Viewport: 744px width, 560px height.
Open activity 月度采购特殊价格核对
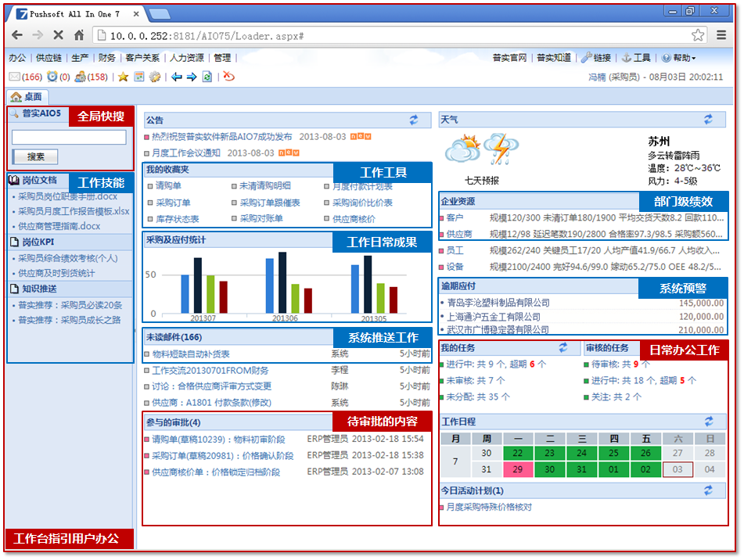489,508
